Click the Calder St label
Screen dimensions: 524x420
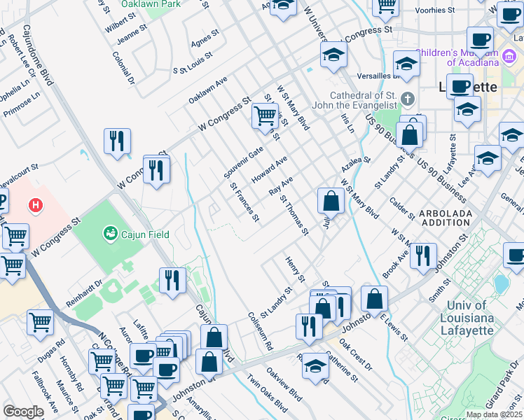402,209
